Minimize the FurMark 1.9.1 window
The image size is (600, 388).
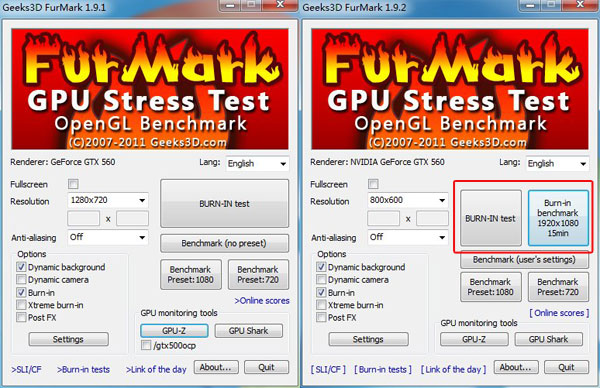click(230, 5)
